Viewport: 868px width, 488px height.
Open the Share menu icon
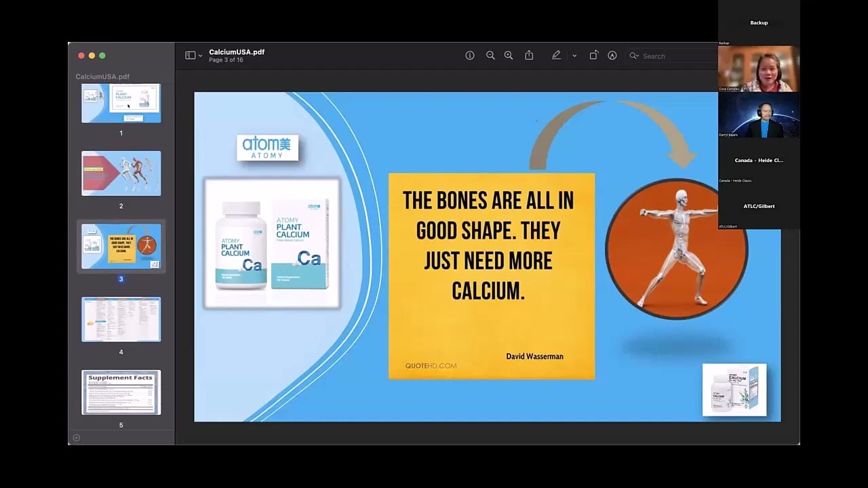pos(529,56)
